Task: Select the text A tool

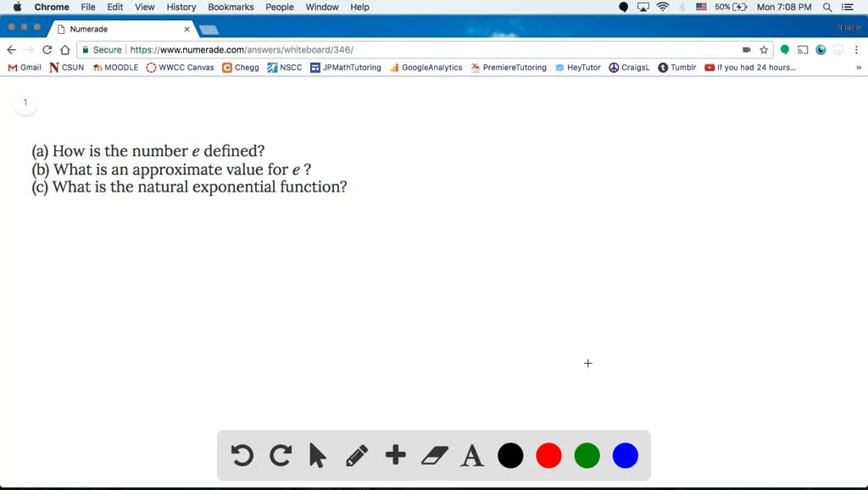Action: pyautogui.click(x=472, y=456)
